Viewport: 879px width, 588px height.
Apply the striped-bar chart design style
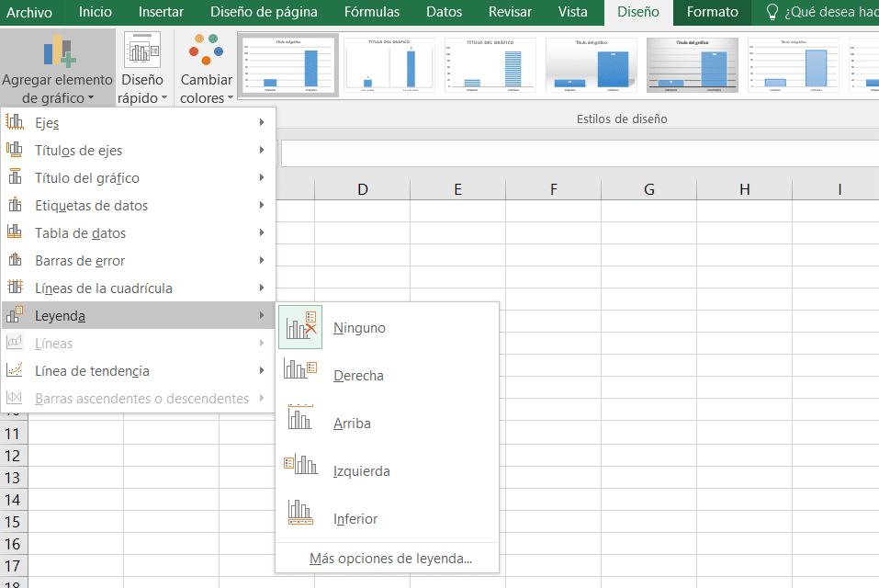coord(490,65)
